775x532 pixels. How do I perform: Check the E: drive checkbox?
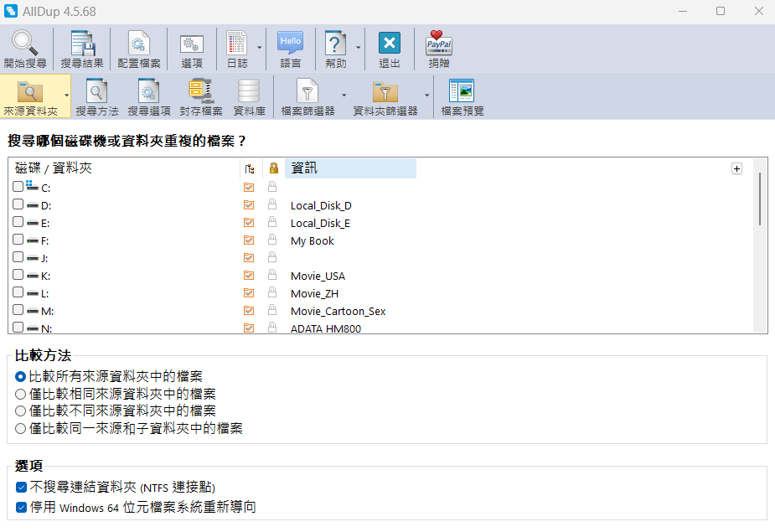18,221
